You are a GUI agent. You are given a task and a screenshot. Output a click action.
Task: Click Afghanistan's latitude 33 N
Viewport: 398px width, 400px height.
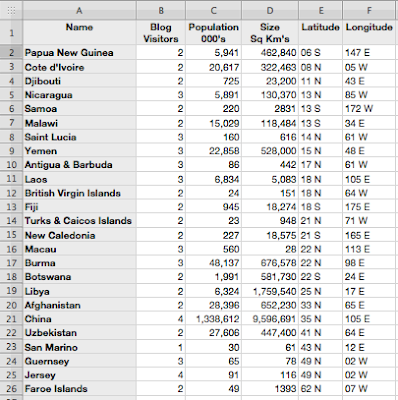[320, 305]
